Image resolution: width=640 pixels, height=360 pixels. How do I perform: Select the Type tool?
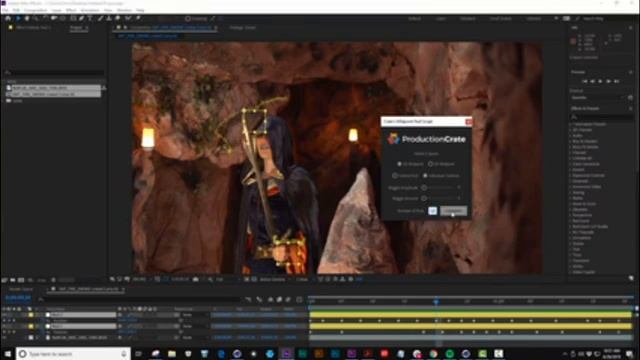pyautogui.click(x=90, y=18)
